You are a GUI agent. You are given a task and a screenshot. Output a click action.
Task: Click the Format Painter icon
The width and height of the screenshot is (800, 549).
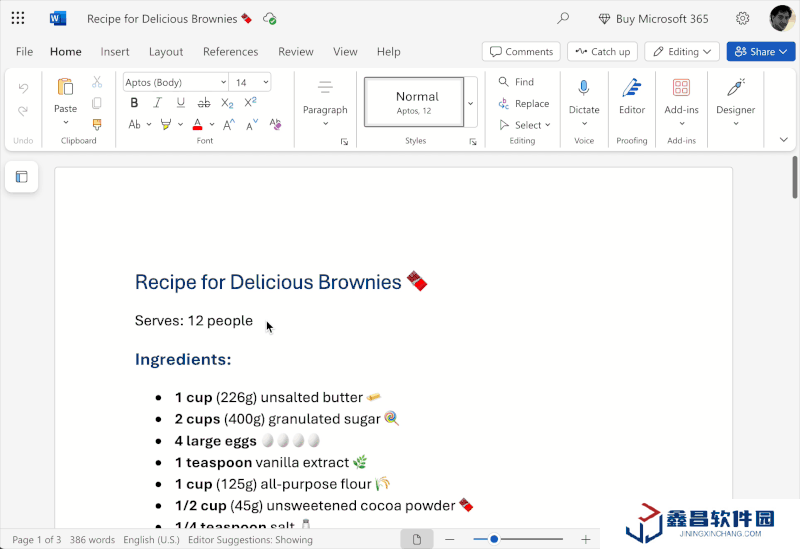[x=97, y=124]
